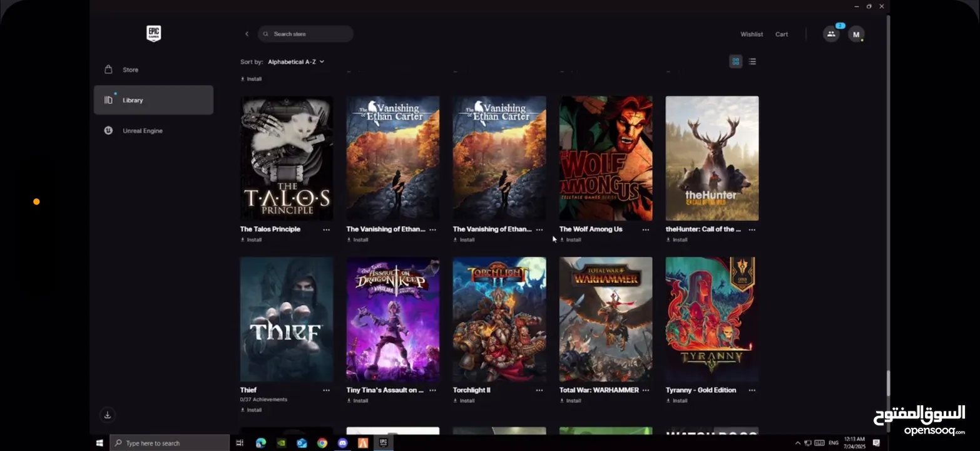Go back using the back arrow
980x451 pixels.
pyautogui.click(x=247, y=34)
